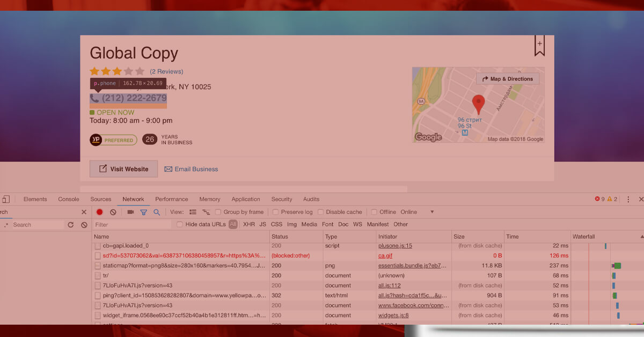Open the Sources tab
644x337 pixels.
101,199
